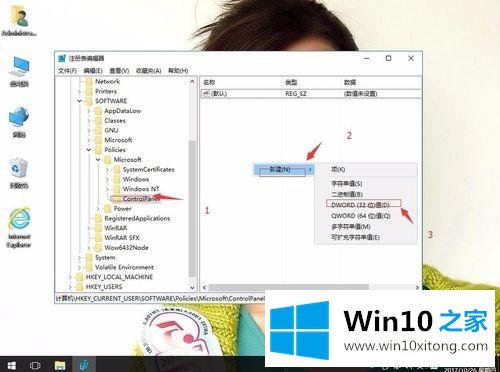Viewport: 500px width, 372px height.
Task: Select the WinRAR folder icon
Action: coord(98,228)
